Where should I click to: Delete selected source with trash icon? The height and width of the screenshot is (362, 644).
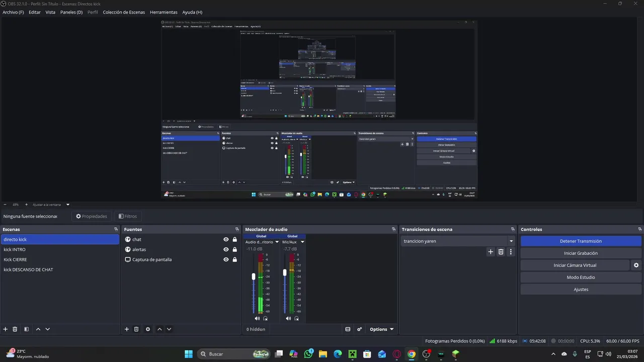pos(136,329)
